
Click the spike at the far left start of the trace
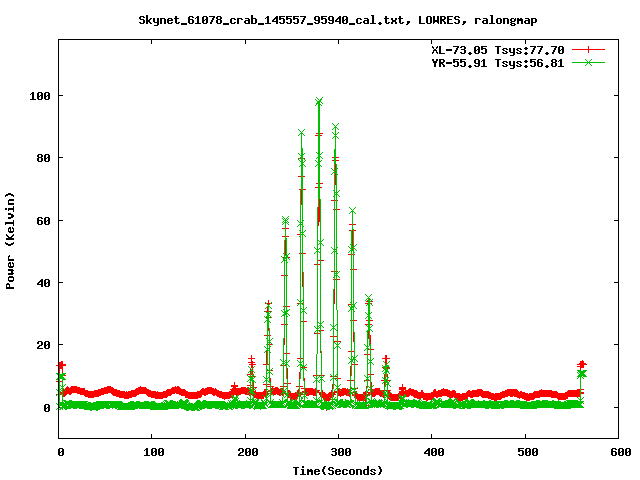click(61, 368)
